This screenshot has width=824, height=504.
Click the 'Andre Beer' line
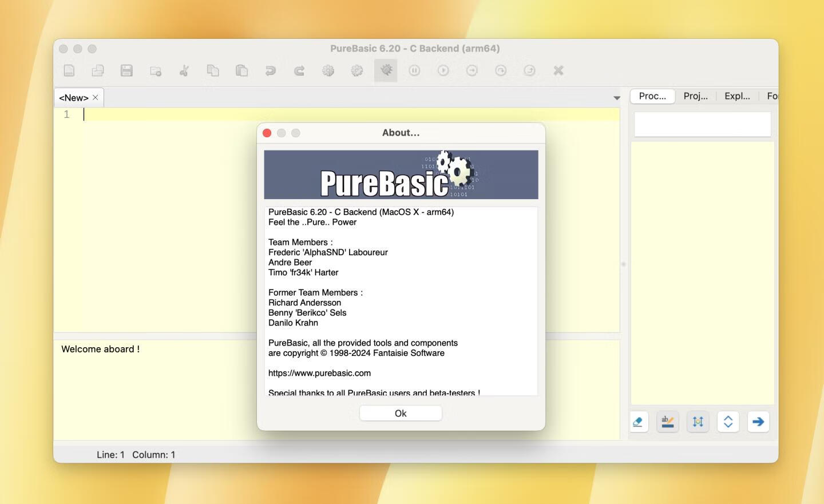click(x=290, y=263)
